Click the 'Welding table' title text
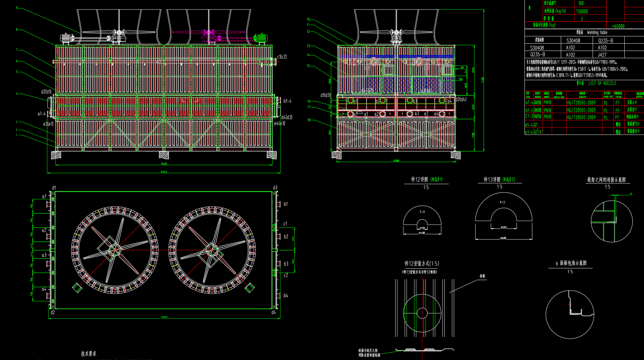 point(597,32)
